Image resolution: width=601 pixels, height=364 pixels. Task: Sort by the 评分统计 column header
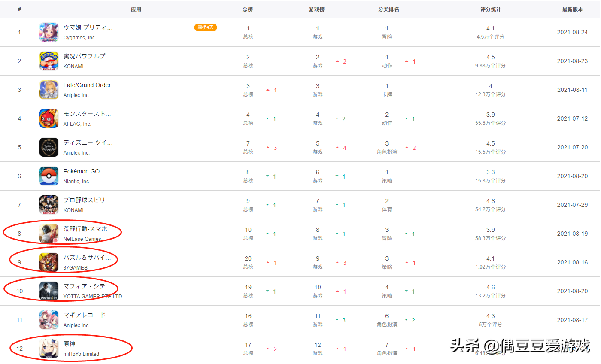pyautogui.click(x=491, y=9)
